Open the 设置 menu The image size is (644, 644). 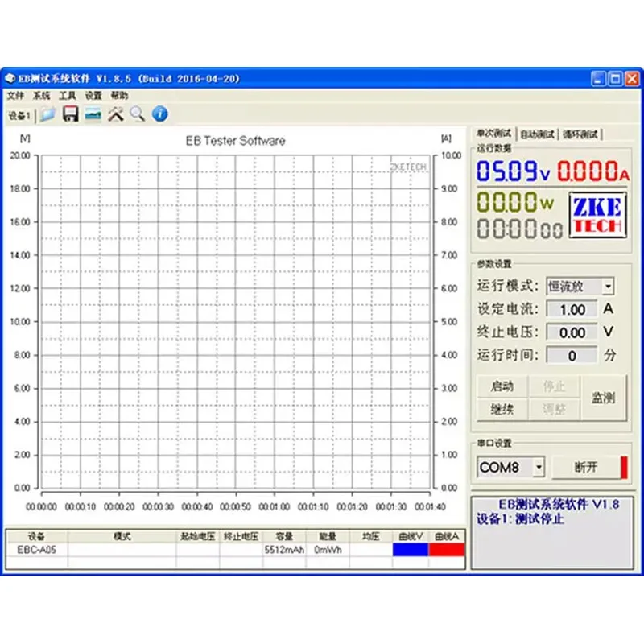point(93,96)
